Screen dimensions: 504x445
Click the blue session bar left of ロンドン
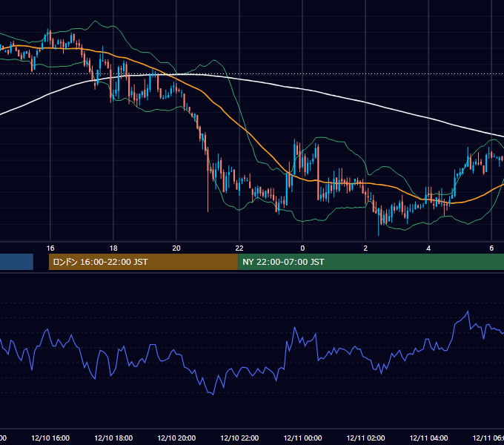[16, 262]
